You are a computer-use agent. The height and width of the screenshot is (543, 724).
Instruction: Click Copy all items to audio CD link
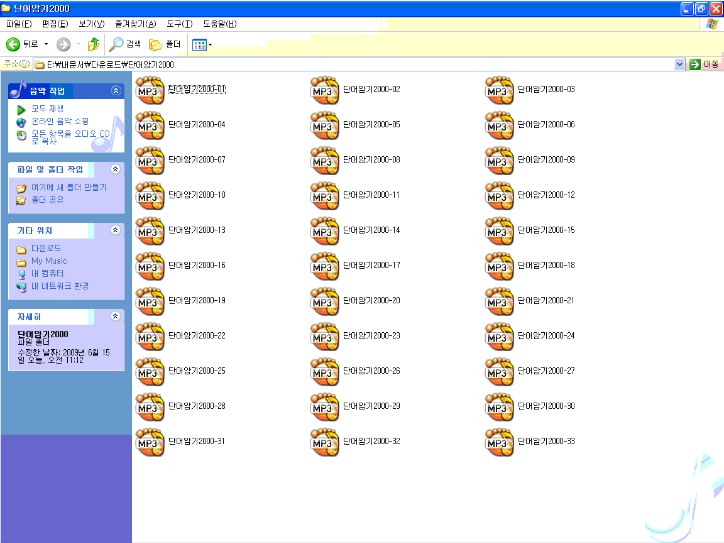pos(70,137)
